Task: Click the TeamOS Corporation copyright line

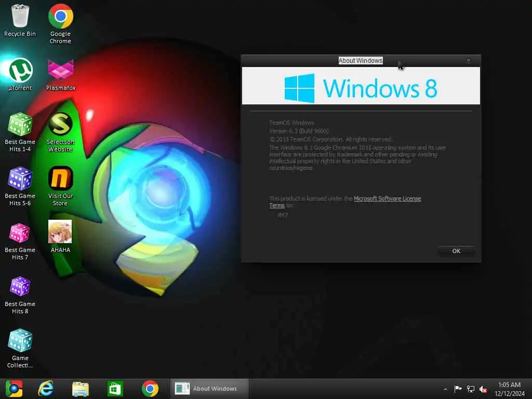Action: 331,139
